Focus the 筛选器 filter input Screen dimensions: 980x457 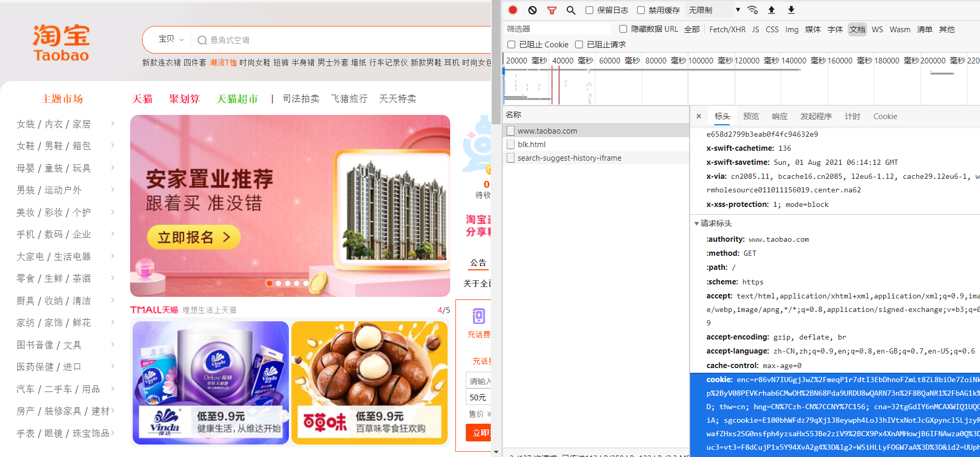pyautogui.click(x=558, y=29)
